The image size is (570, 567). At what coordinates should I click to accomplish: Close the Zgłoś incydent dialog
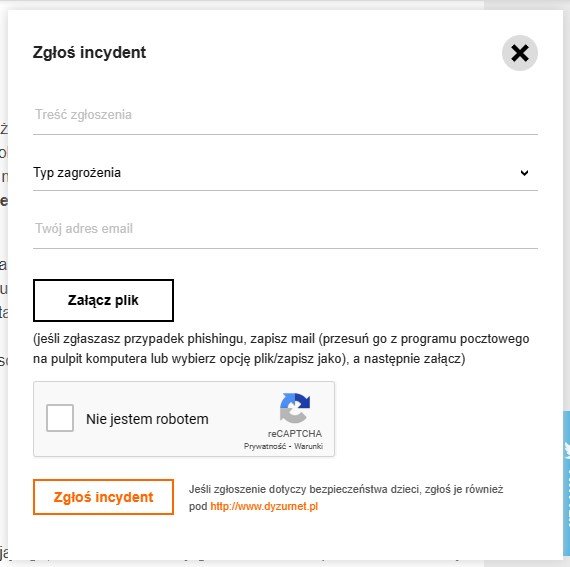click(519, 53)
